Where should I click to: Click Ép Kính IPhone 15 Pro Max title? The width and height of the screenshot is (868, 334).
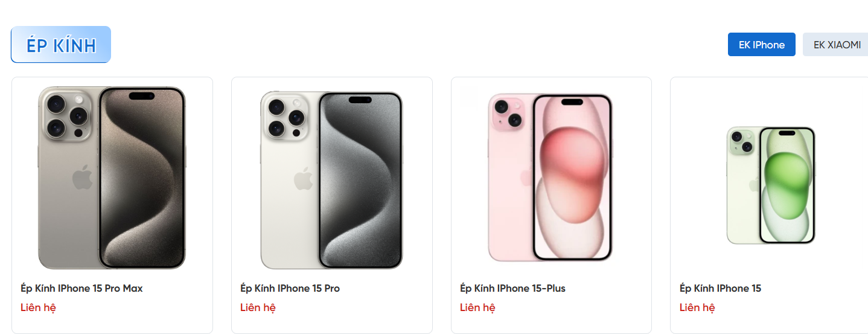[x=81, y=288]
